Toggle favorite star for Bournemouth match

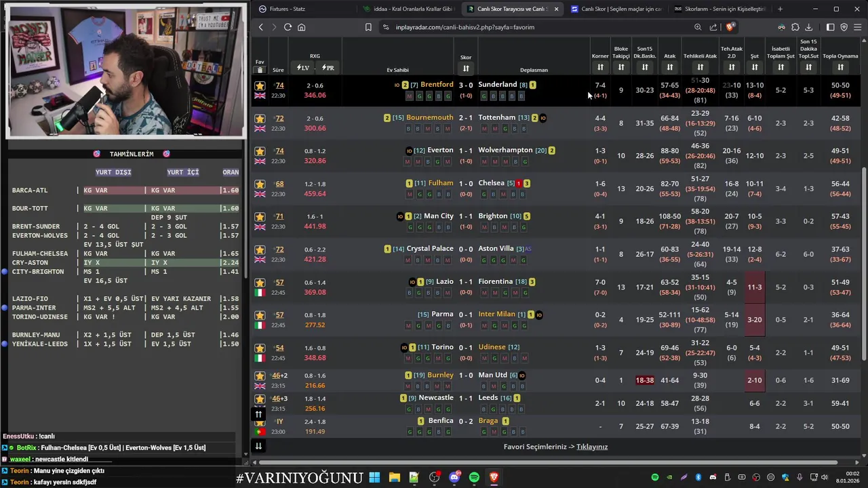[260, 119]
